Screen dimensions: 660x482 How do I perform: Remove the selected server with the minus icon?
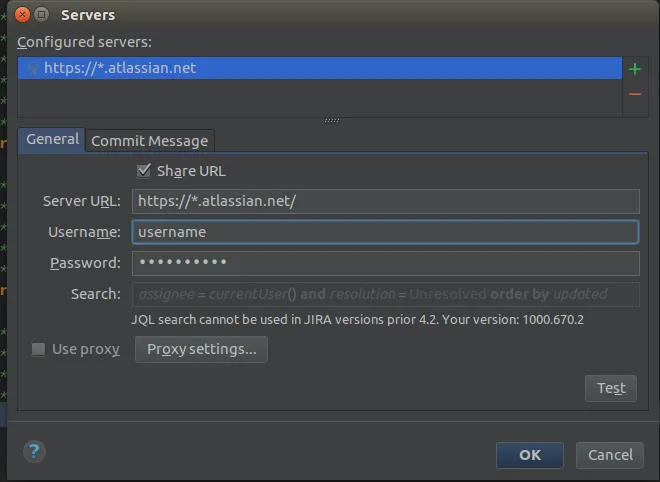coord(634,94)
